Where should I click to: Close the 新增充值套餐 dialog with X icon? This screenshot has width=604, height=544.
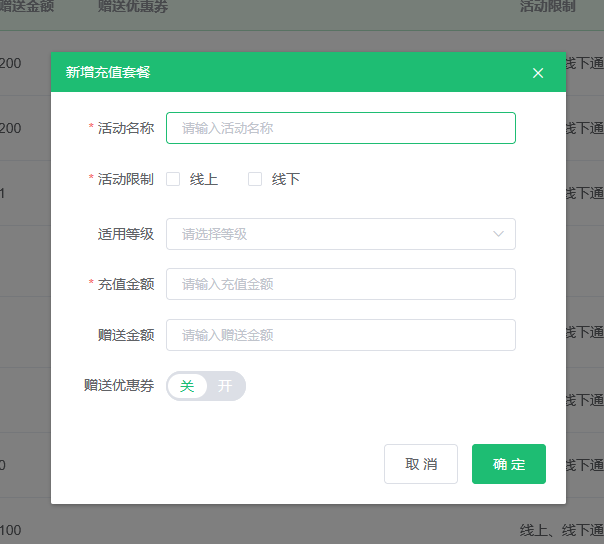tap(538, 73)
